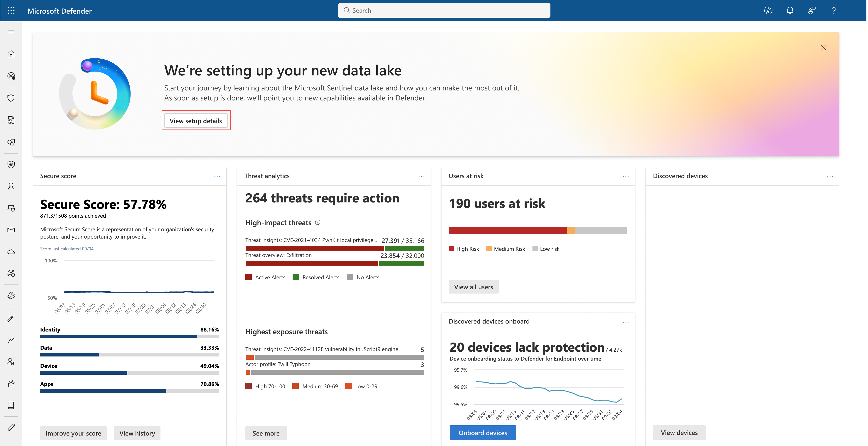Open Secure score card more options

217,177
